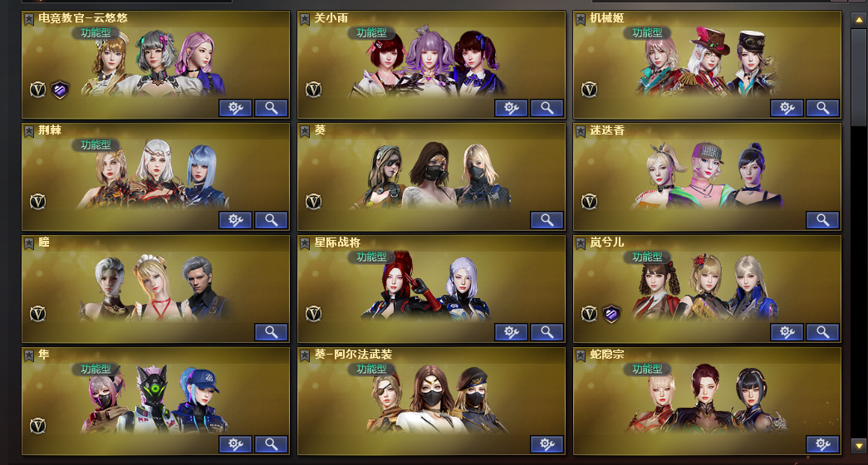The height and width of the screenshot is (465, 868).
Task: Toggle favorite star on 隼 card
Action: click(29, 355)
